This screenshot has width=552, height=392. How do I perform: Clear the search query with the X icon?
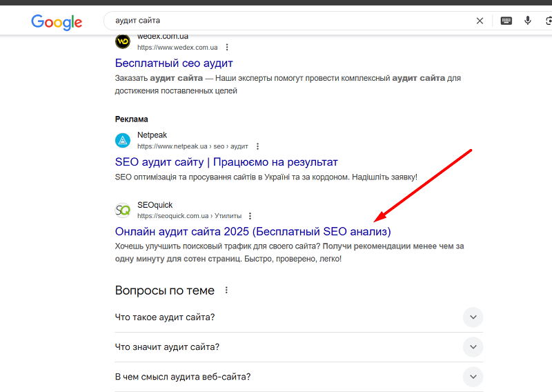(480, 21)
